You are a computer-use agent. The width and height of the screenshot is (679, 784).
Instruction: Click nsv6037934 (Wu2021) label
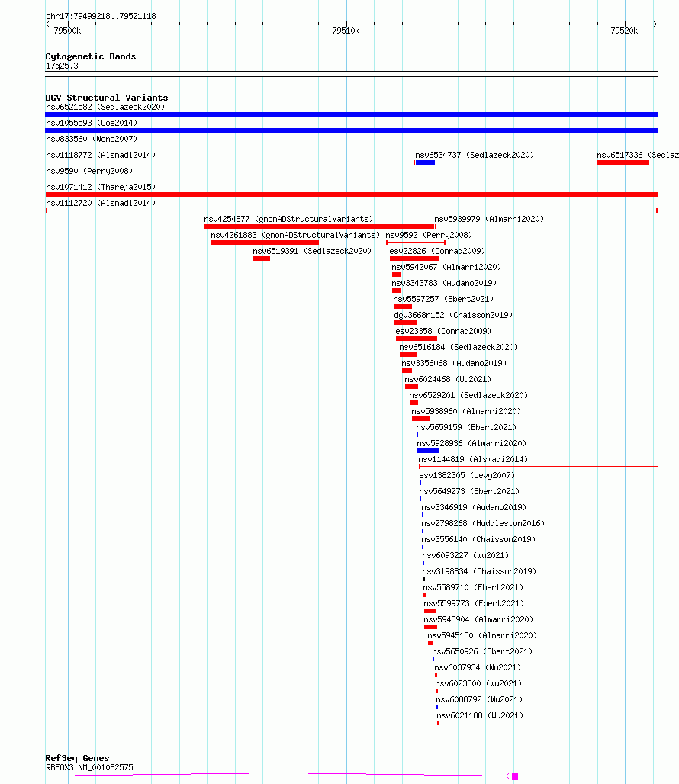[478, 667]
